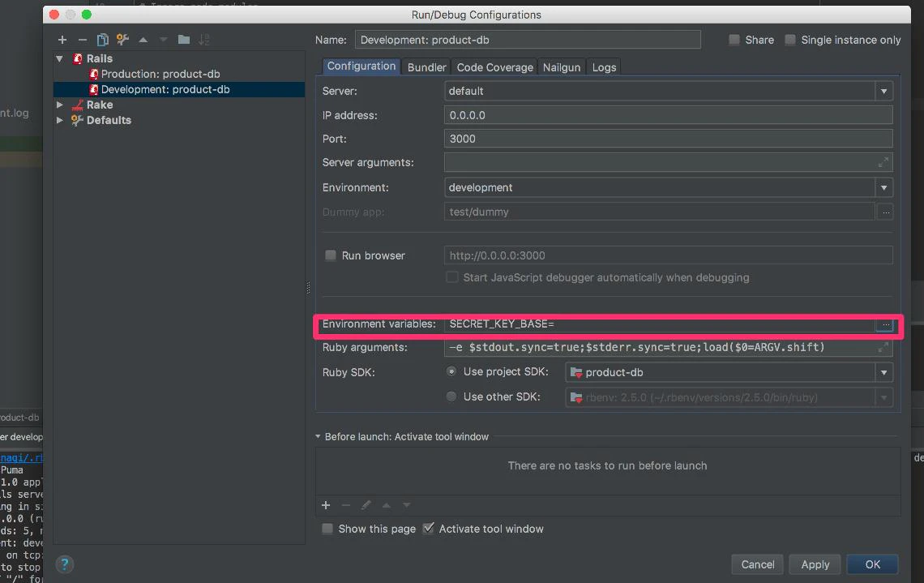This screenshot has width=924, height=583.
Task: Edit before launch task pencil icon
Action: pyautogui.click(x=366, y=505)
